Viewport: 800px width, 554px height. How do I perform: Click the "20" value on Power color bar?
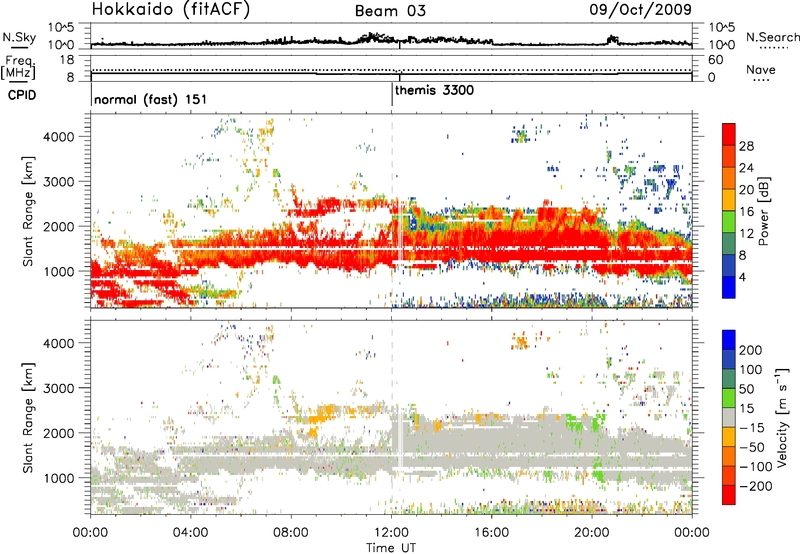[x=746, y=190]
